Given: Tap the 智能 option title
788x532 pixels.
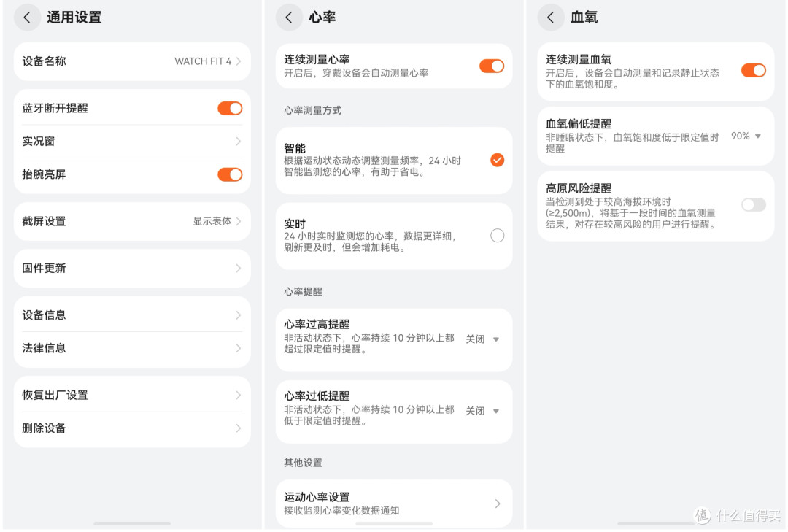Looking at the screenshot, I should (x=295, y=148).
